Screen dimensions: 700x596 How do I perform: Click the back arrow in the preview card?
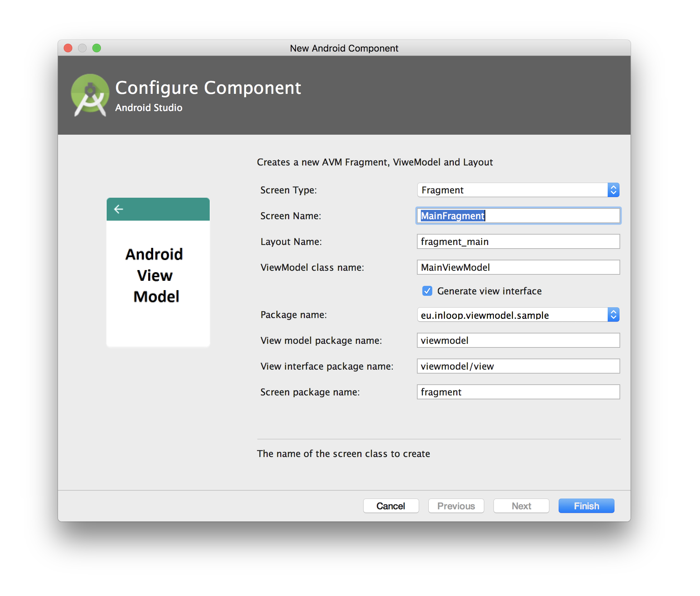tap(118, 209)
